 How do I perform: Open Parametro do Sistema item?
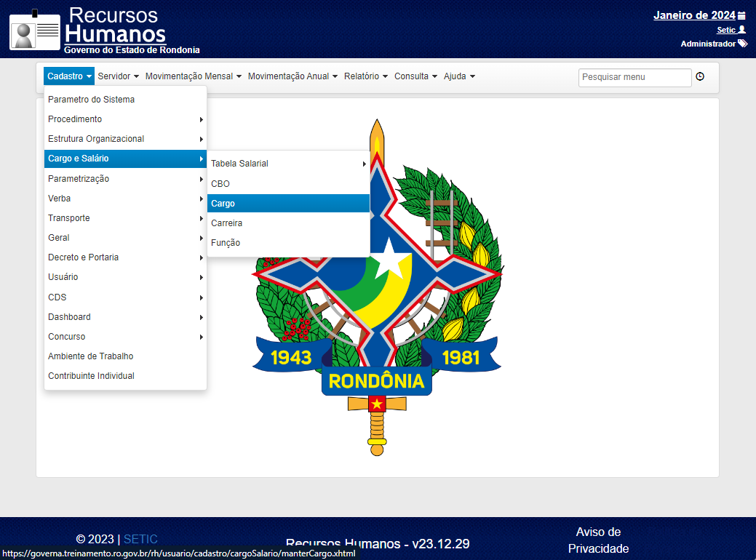tap(125, 100)
